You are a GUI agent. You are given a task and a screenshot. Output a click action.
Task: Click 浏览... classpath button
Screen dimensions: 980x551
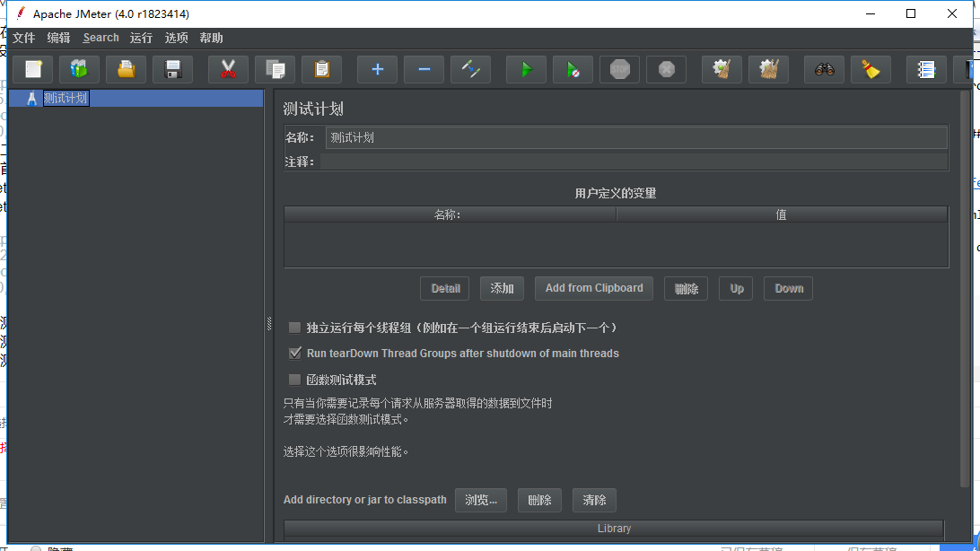tap(481, 501)
